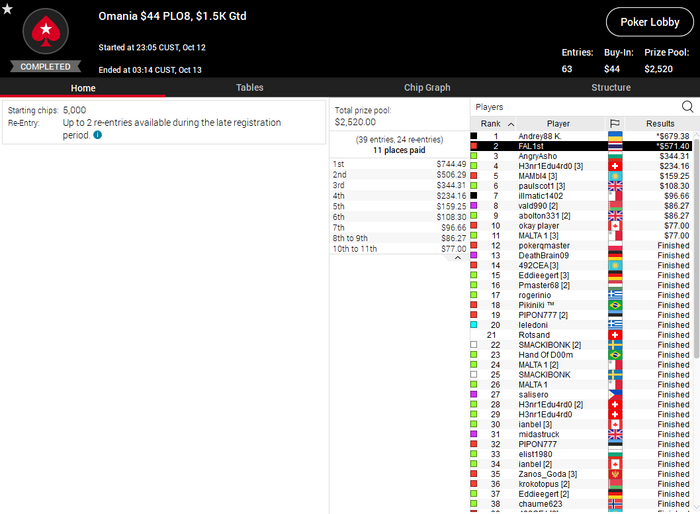Viewport: 700px width, 514px height.
Task: Click the flag for AngryAsho
Action: [615, 156]
